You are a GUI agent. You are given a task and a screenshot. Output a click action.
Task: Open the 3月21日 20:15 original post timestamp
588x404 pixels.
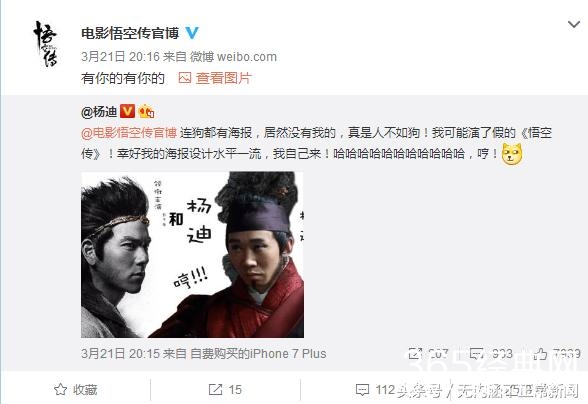(x=122, y=353)
